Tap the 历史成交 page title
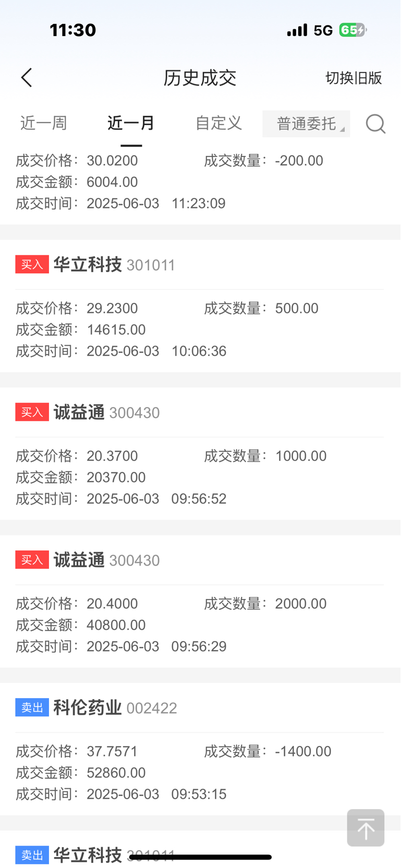The width and height of the screenshot is (401, 868). (200, 78)
